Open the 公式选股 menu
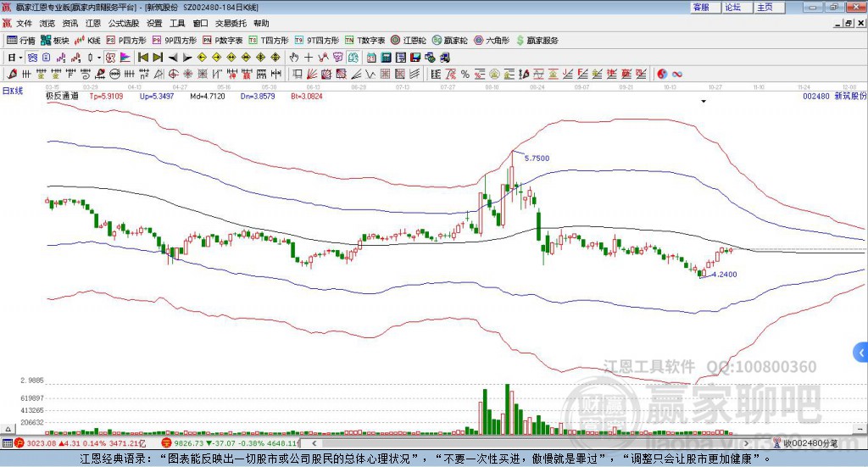The height and width of the screenshot is (467, 868). pyautogui.click(x=124, y=23)
